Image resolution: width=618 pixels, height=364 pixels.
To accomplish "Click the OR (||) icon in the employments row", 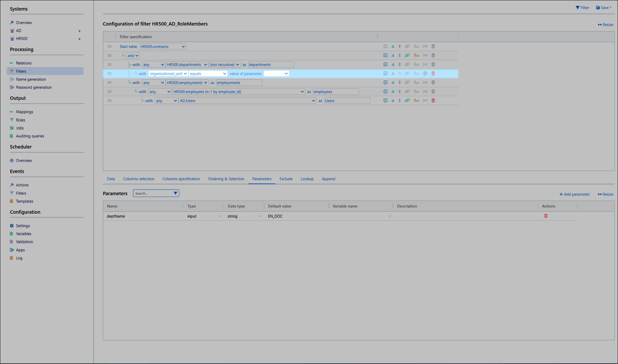I will (399, 83).
